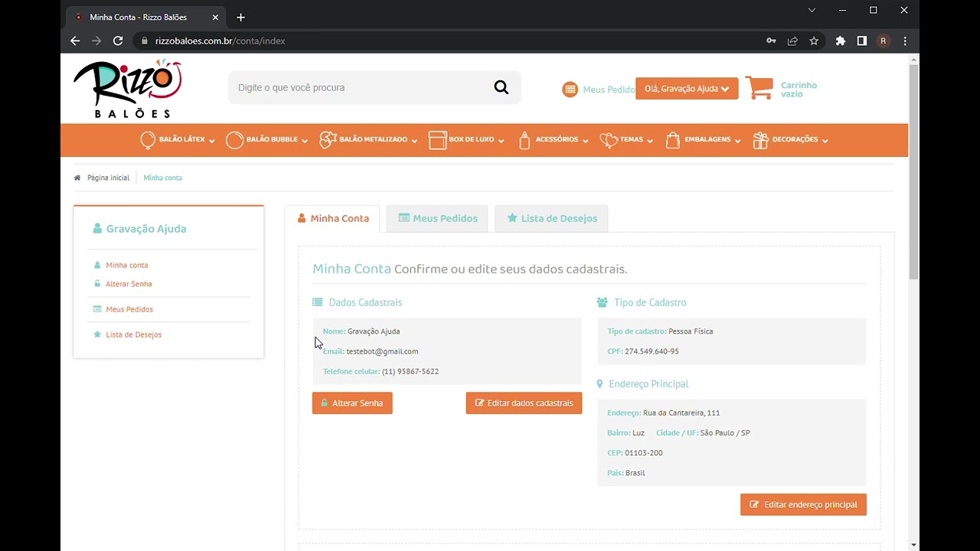This screenshot has height=551, width=980.
Task: Expand the Temas menu
Action: [x=650, y=141]
